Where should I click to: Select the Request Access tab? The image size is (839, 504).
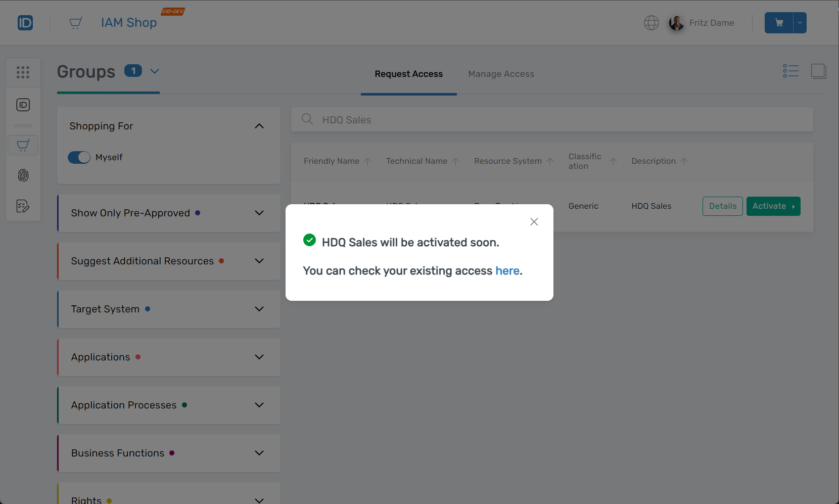(408, 74)
